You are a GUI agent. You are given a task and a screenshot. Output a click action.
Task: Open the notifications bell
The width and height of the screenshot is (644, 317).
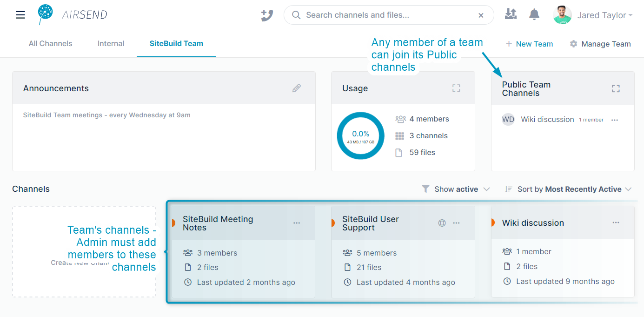(534, 15)
